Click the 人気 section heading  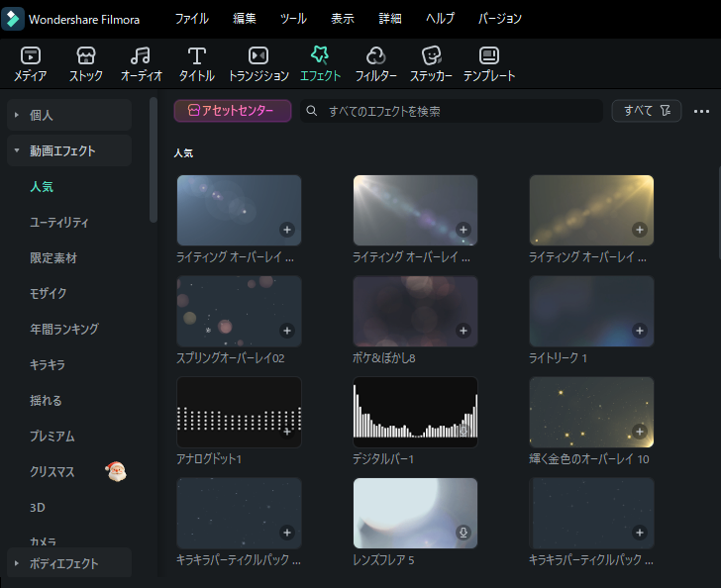point(183,153)
